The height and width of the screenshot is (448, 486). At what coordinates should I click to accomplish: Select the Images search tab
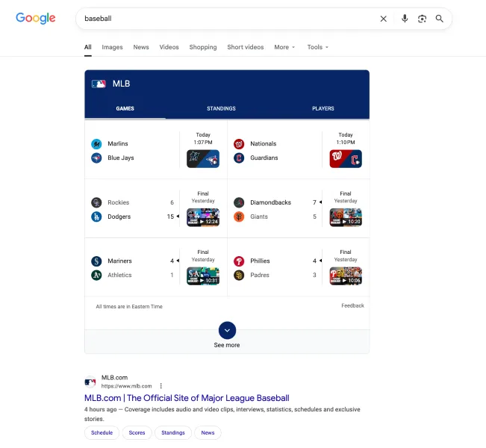112,47
